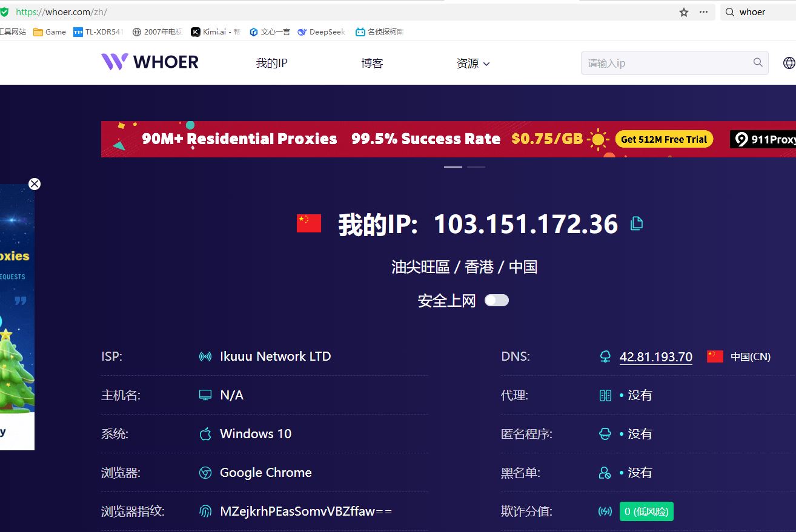Viewport: 796px width, 532px height.
Task: Click the WHOER logo
Action: click(150, 62)
